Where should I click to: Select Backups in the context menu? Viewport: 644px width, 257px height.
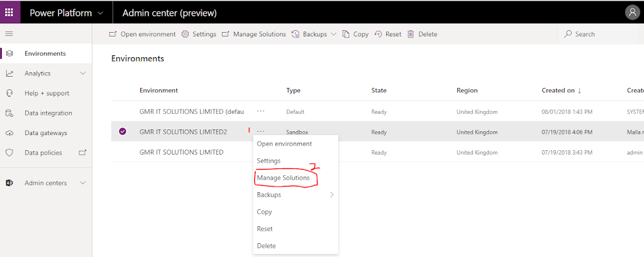click(x=296, y=195)
